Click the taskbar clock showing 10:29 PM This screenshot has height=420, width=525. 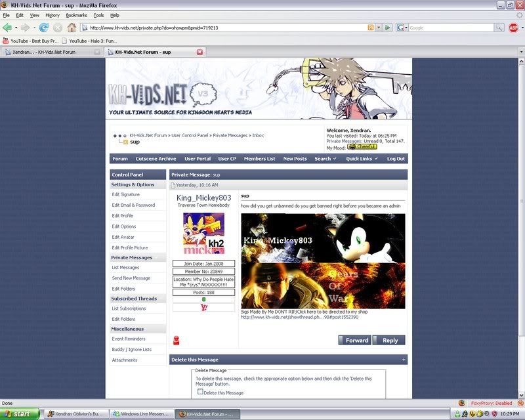coord(510,414)
